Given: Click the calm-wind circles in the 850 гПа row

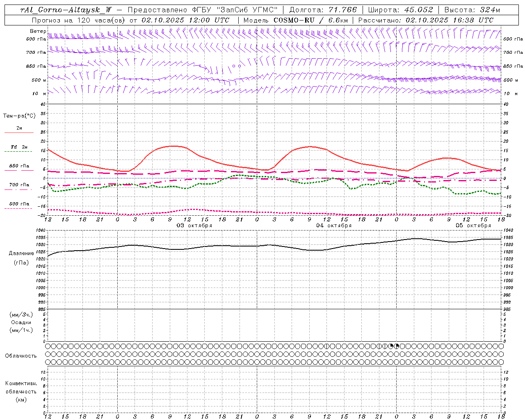Looking at the screenshot, I should click(x=236, y=66).
